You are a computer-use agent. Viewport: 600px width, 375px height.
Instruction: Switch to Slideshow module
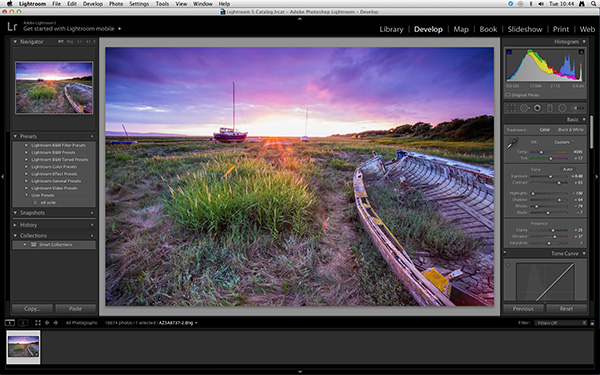[525, 29]
